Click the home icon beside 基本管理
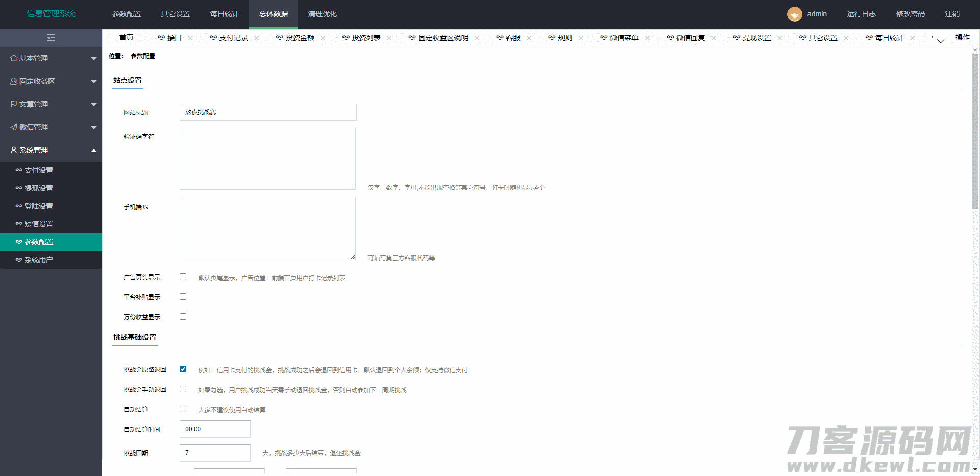The image size is (980, 476). pos(14,58)
